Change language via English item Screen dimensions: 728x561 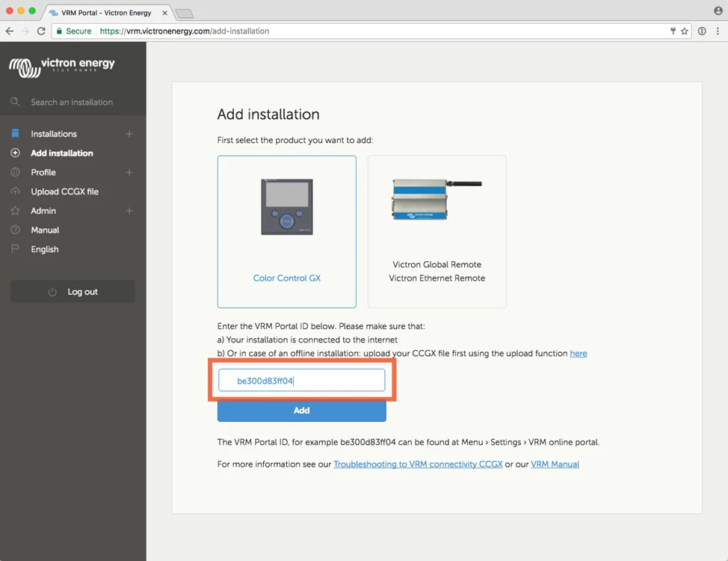(x=45, y=249)
